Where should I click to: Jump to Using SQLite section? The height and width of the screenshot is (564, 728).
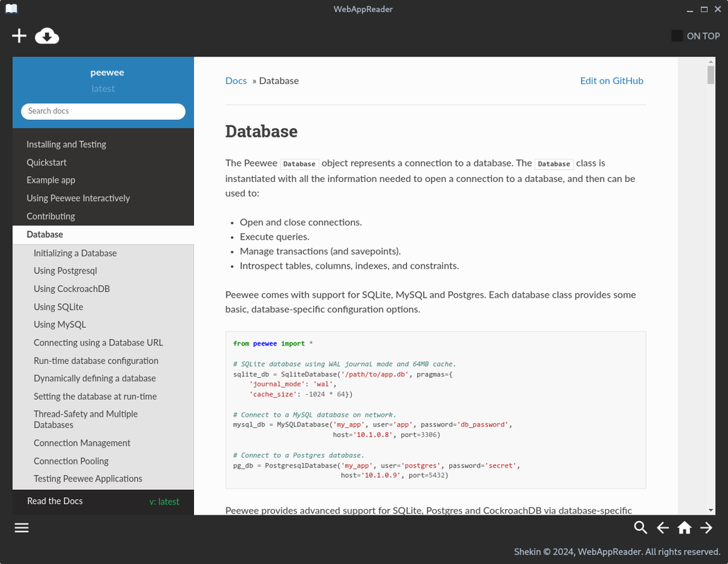pyautogui.click(x=59, y=307)
